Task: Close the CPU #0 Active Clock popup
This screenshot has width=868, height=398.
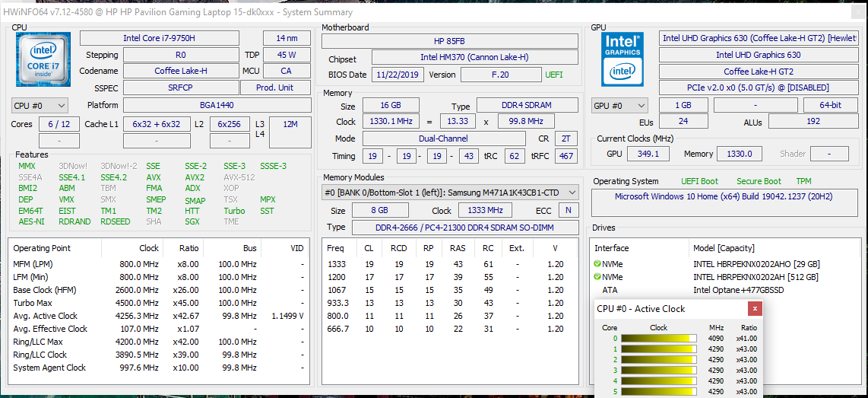Action: (x=755, y=309)
